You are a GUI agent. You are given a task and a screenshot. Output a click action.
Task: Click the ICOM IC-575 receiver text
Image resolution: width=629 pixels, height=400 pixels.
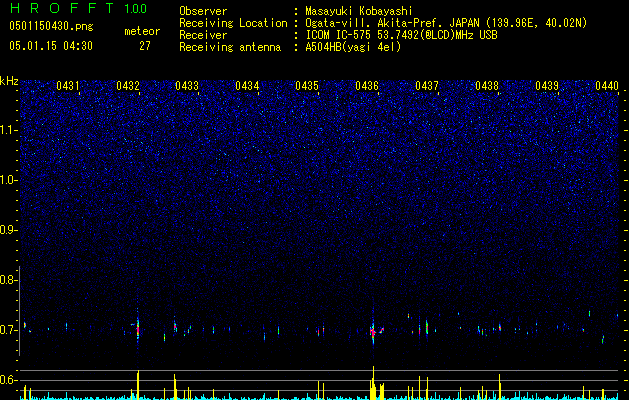401,35
